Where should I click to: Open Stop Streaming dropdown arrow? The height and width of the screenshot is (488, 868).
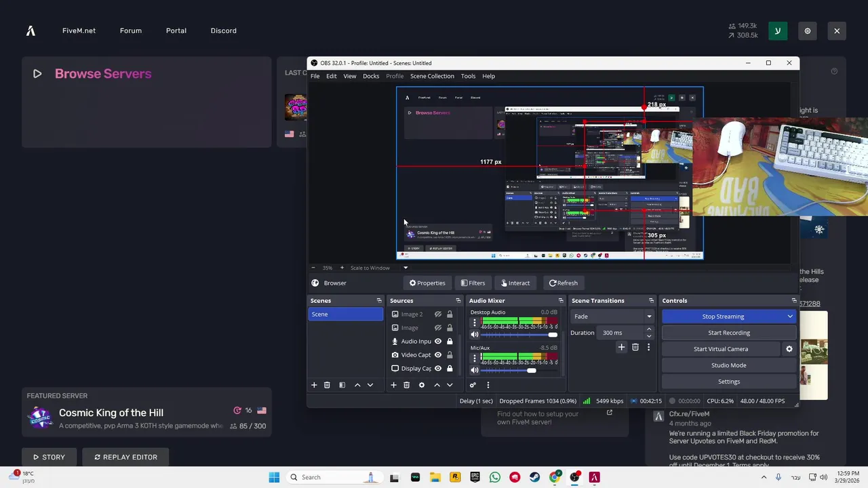point(790,317)
